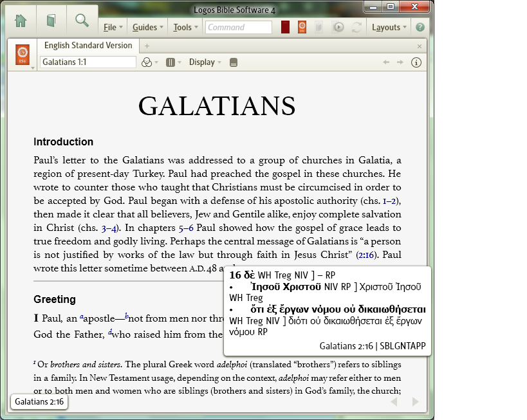Open the Tools menu
The width and height of the screenshot is (527, 420).
[185, 27]
